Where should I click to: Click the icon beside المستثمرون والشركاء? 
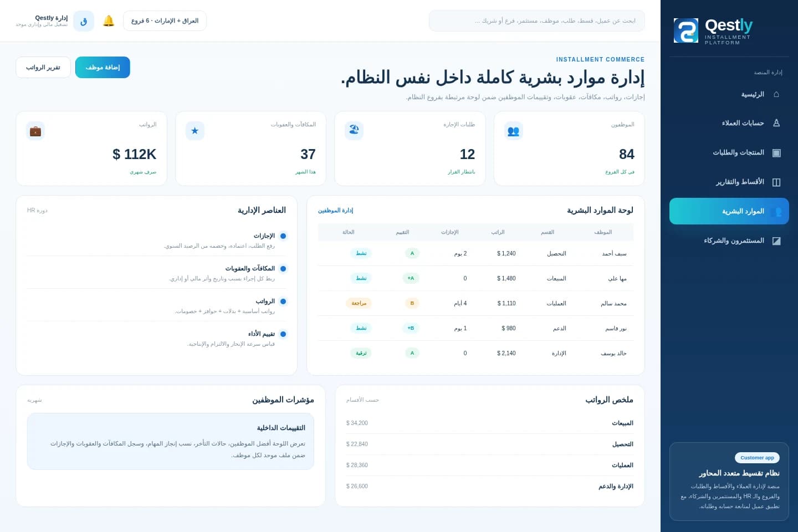coord(776,241)
